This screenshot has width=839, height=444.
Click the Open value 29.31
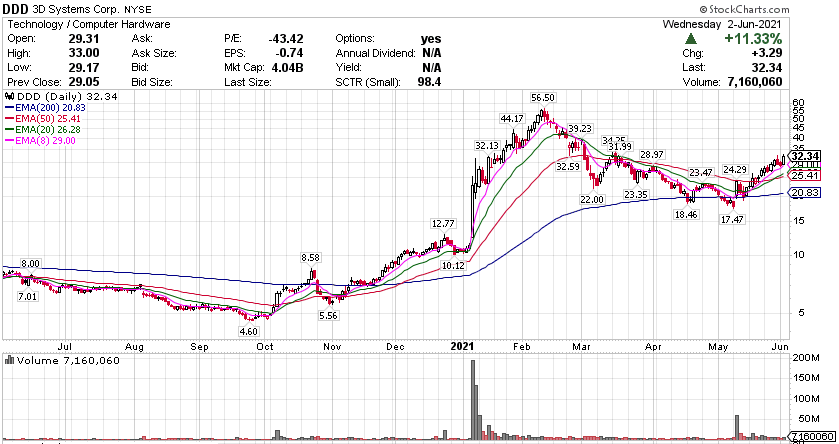tap(83, 39)
